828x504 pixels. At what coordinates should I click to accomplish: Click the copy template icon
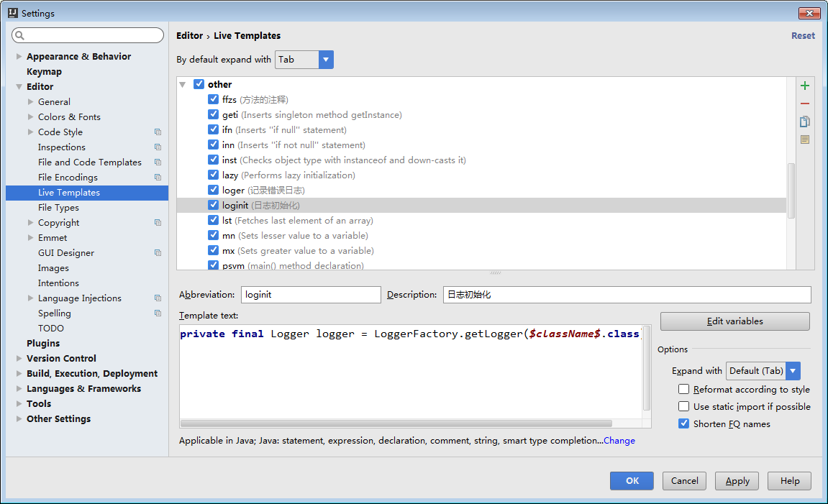click(x=805, y=122)
